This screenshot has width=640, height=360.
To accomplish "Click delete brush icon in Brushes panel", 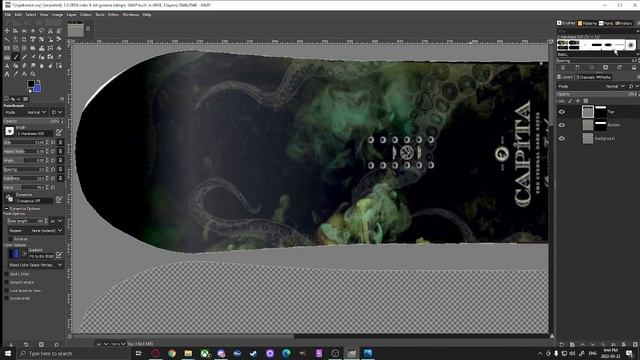I will [605, 67].
